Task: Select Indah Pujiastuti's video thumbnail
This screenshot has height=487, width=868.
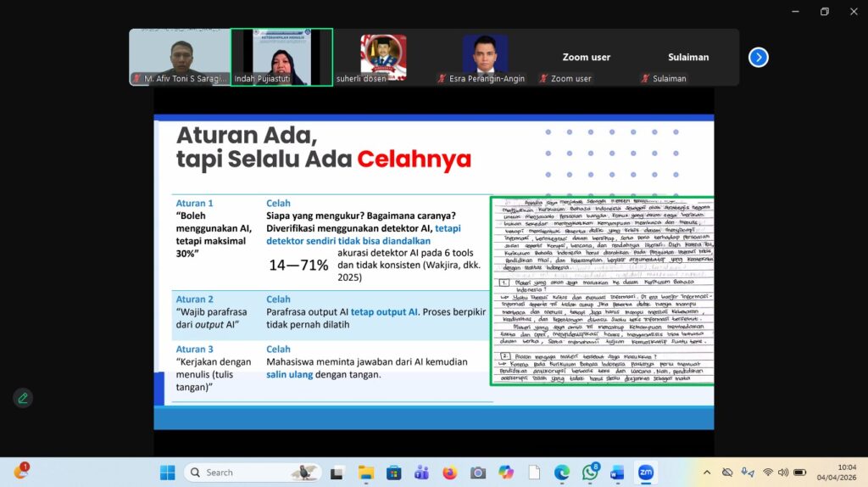Action: 281,57
